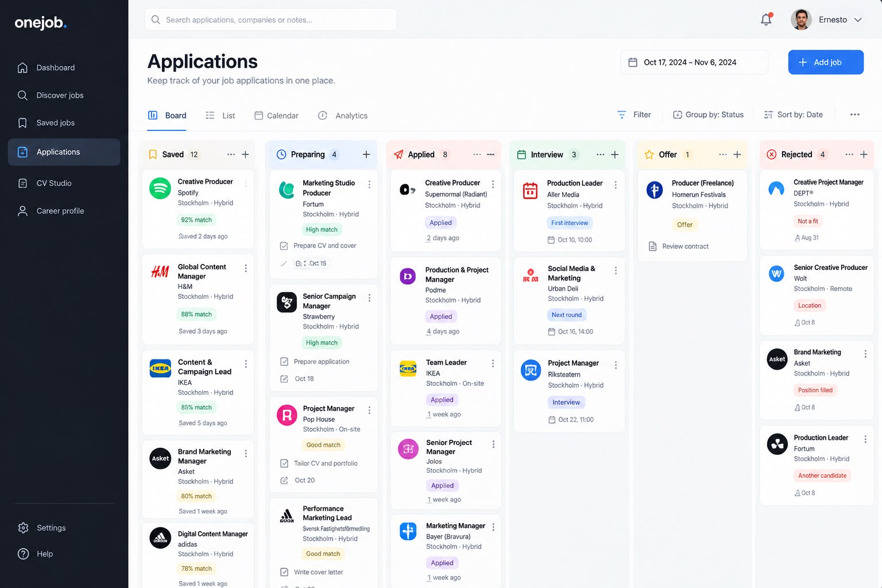Image resolution: width=882 pixels, height=588 pixels.
Task: Select the Board view tab
Action: [167, 115]
